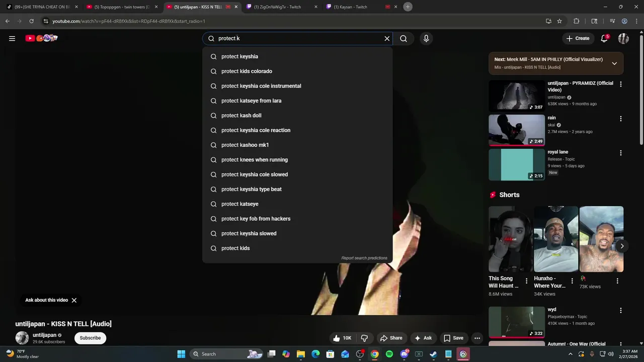Pick the "protect katseye" suggestion
Image resolution: width=644 pixels, height=362 pixels.
coord(297,204)
